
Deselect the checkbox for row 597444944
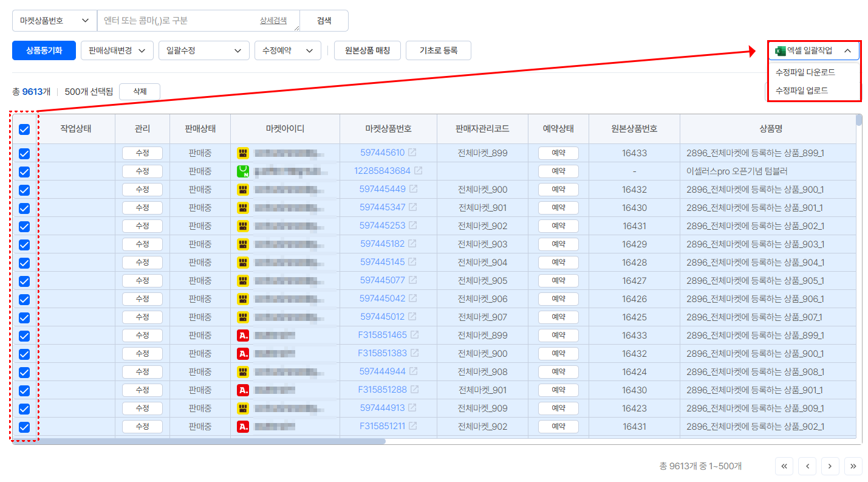(x=24, y=372)
